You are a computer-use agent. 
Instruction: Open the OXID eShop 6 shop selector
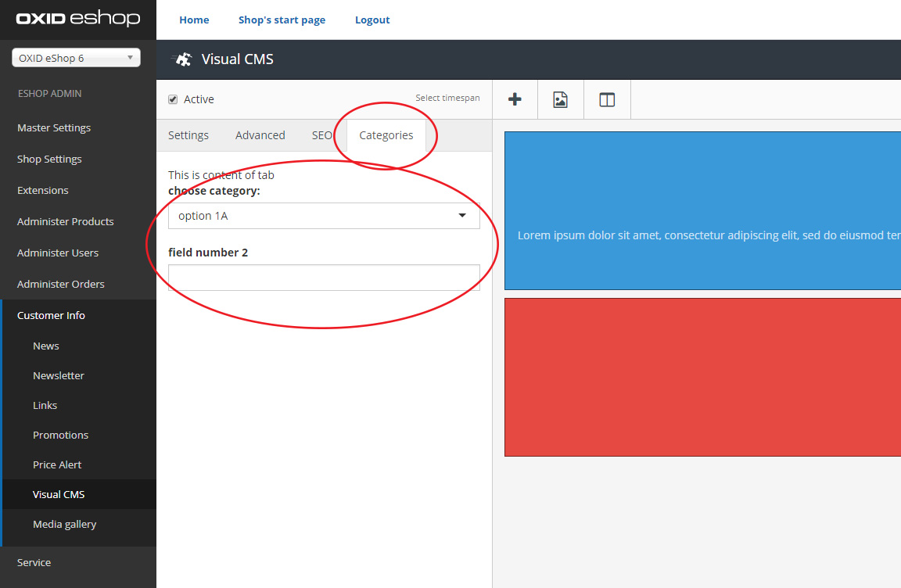[76, 58]
